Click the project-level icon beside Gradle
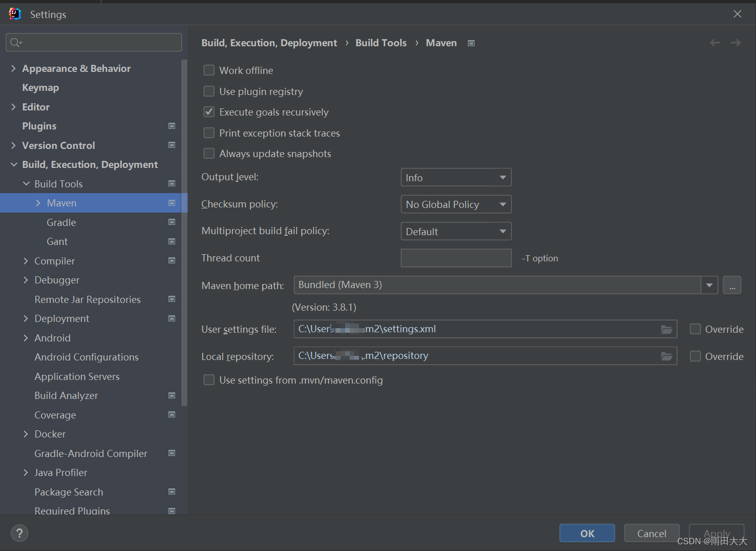 [x=172, y=222]
